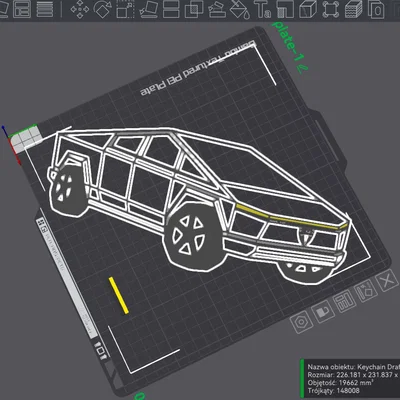Click the 'Objętość: 19662 mm³' volume line
400x400 pixels.
click(340, 383)
